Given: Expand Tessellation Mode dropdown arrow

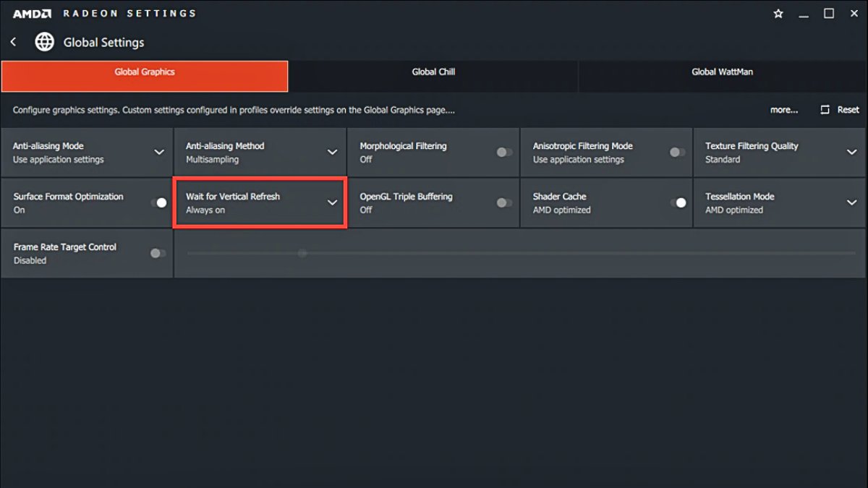Looking at the screenshot, I should tap(851, 203).
